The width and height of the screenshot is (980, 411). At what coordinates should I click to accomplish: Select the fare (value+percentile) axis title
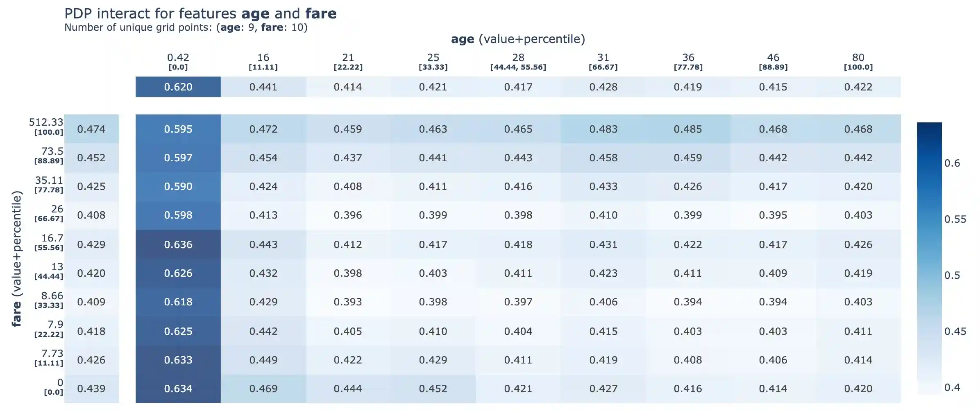16,259
